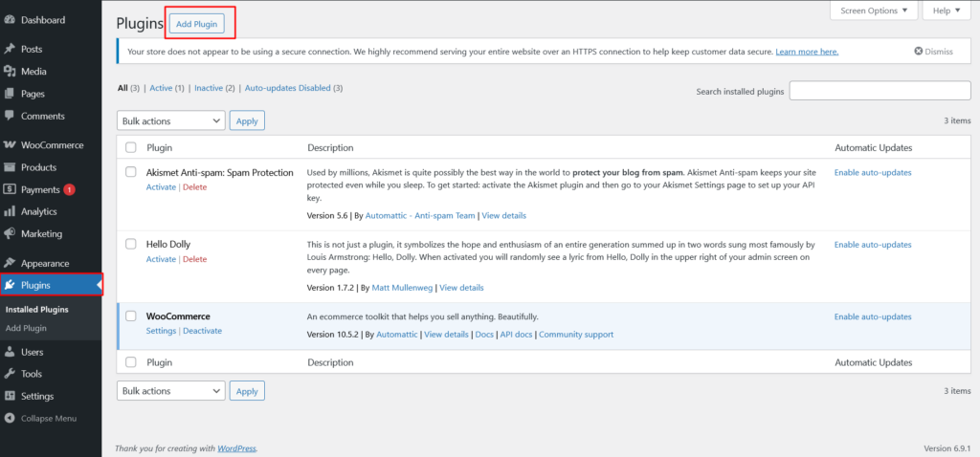
Task: Open Media via its sidebar icon
Action: pos(10,71)
